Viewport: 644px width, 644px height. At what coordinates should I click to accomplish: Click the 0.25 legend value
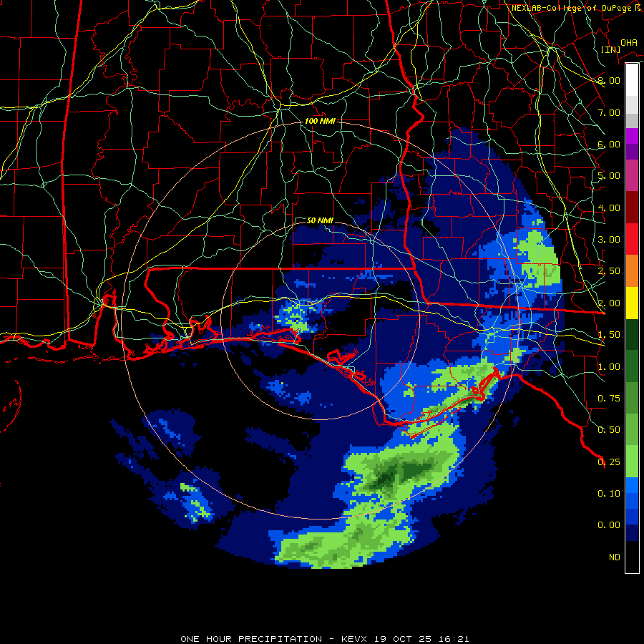(609, 462)
